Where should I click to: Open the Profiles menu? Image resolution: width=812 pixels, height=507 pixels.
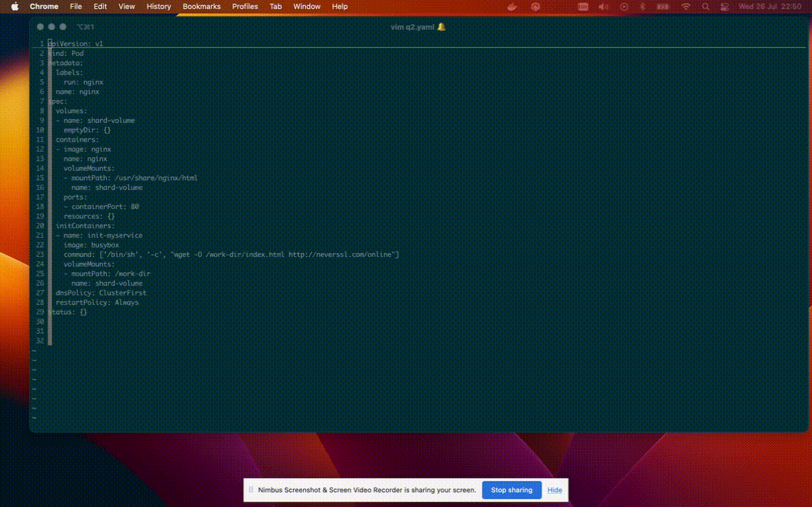[245, 6]
